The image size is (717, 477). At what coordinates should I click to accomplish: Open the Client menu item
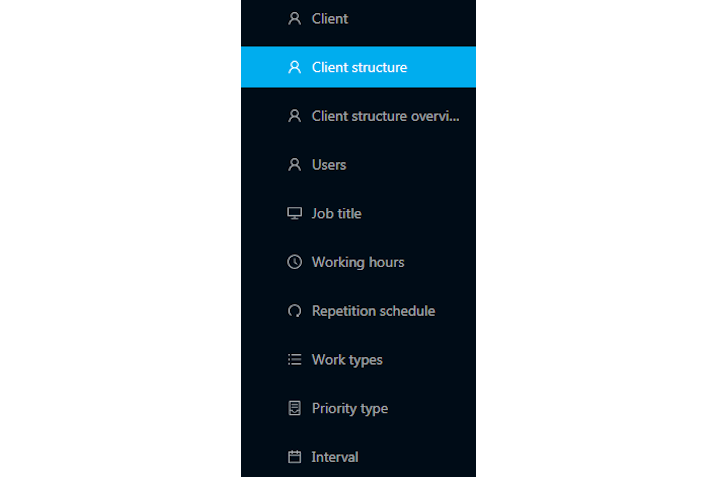(x=358, y=19)
